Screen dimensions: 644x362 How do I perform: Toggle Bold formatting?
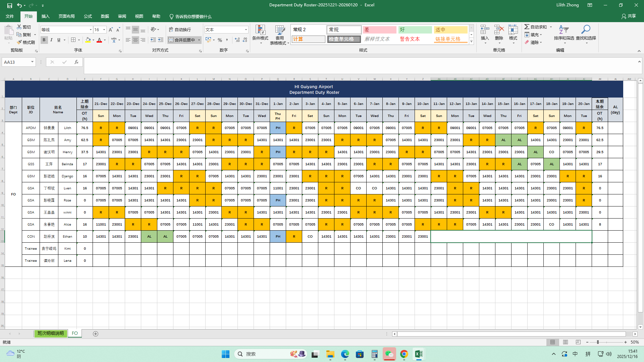tap(44, 40)
